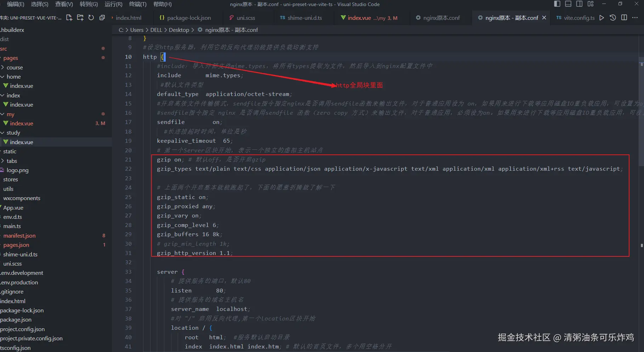Click the gear icon in the breadcrumb
644x352 pixels.
200,30
